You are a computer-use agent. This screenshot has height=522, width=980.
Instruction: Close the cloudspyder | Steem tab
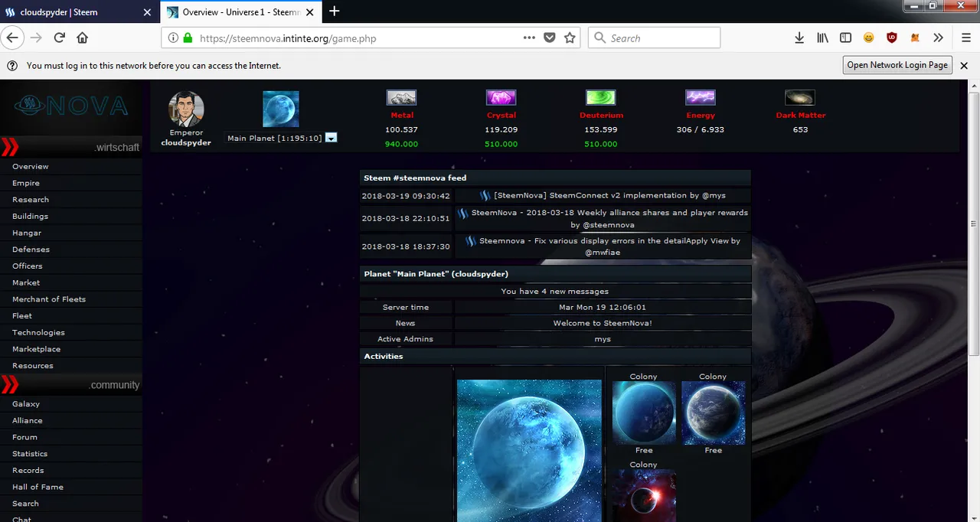click(x=148, y=12)
